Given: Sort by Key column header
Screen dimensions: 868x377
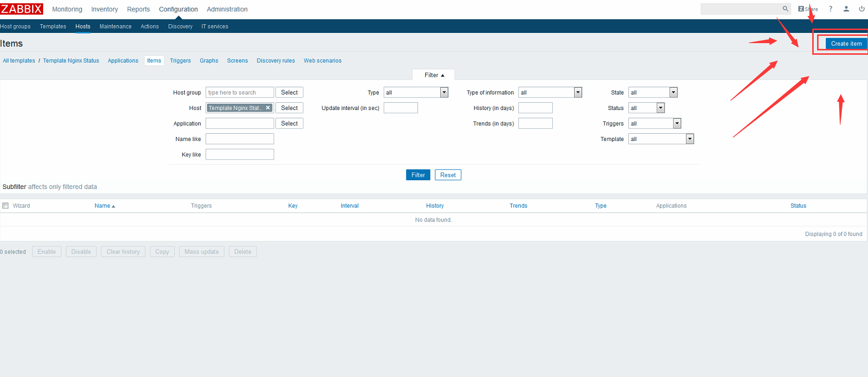Looking at the screenshot, I should [x=293, y=206].
